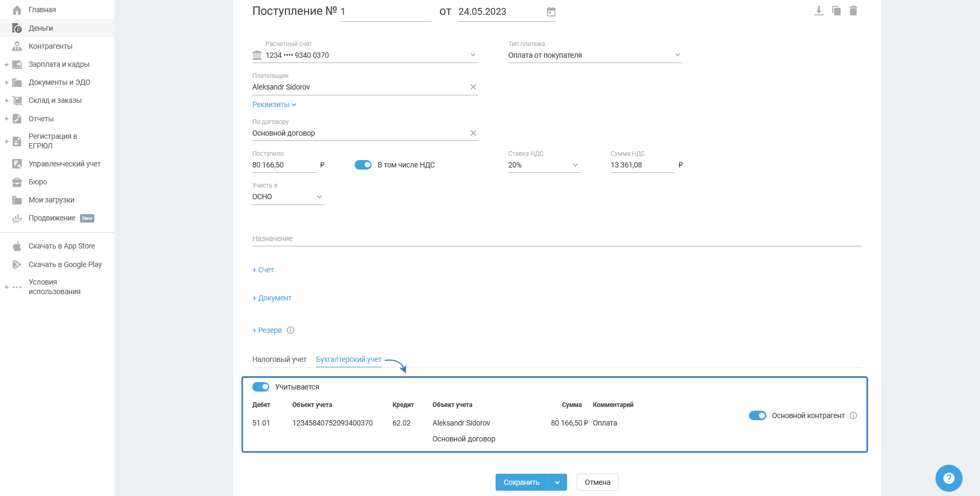The image size is (980, 496).
Task: Toggle the В том числе НДС switch
Action: click(x=363, y=165)
